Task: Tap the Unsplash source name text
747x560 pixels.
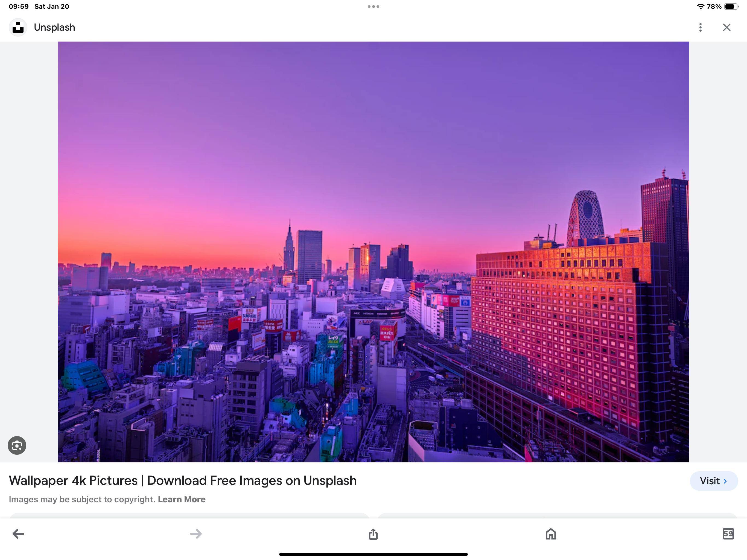Action: click(54, 27)
